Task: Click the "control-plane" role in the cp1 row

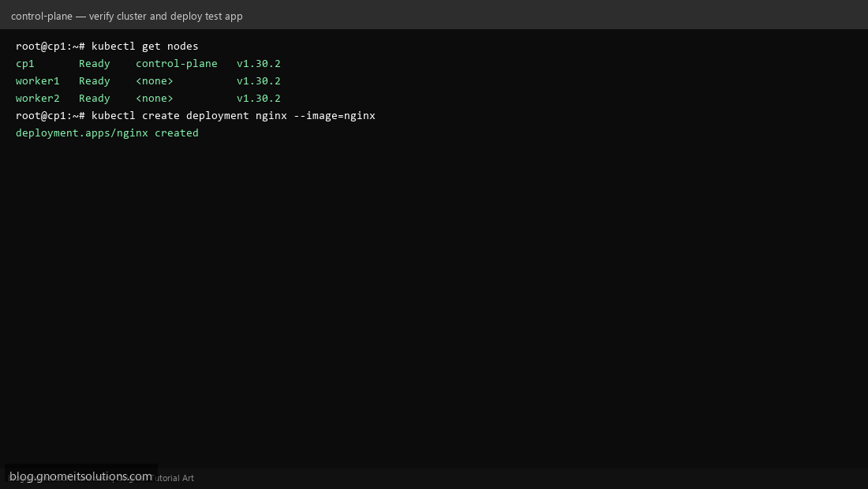Action: click(x=177, y=64)
